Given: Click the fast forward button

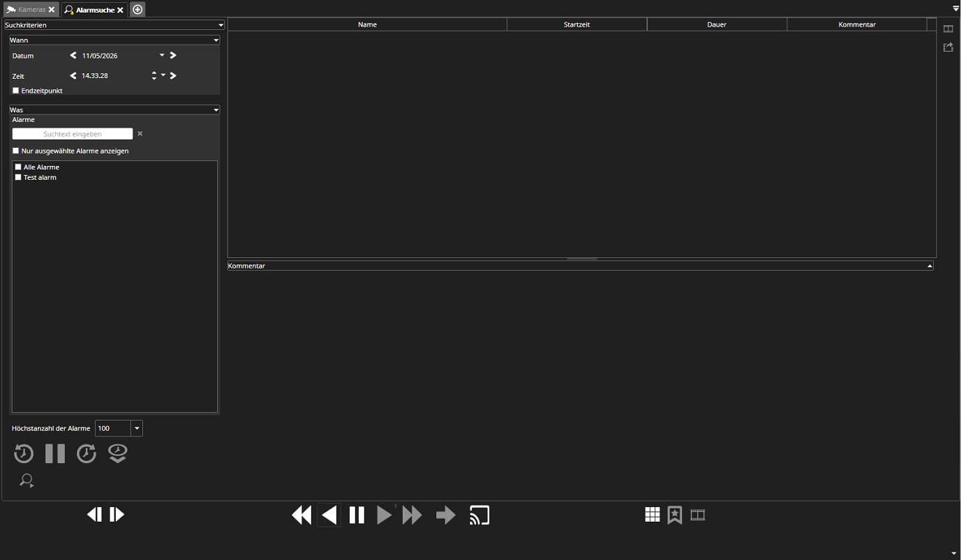Looking at the screenshot, I should click(x=412, y=515).
